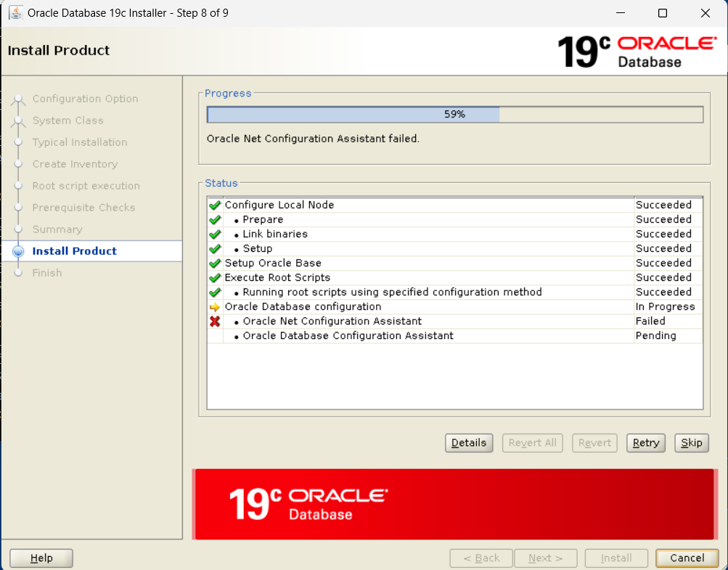Skip the failed configuration step

[x=691, y=443]
